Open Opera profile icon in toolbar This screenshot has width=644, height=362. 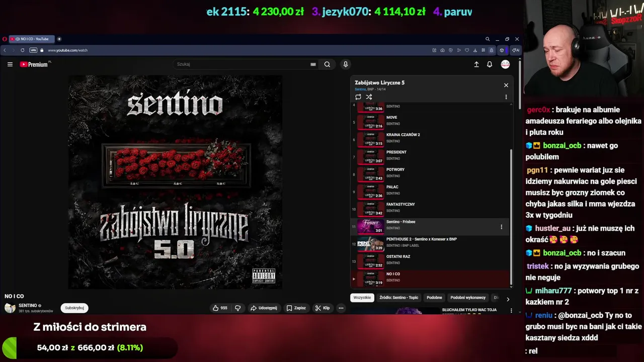click(x=492, y=50)
